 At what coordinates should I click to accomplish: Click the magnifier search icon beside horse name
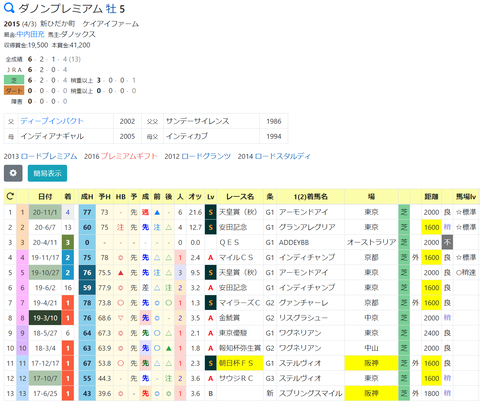(x=9, y=8)
